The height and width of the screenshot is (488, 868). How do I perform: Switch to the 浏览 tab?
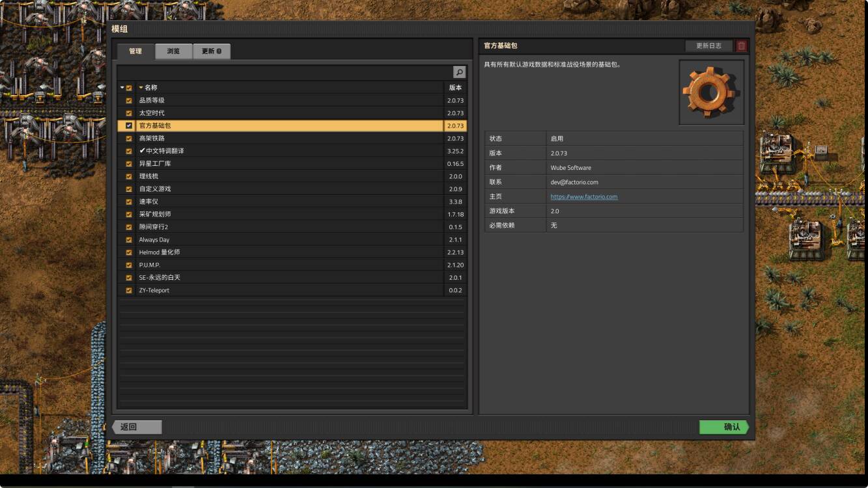tap(173, 51)
